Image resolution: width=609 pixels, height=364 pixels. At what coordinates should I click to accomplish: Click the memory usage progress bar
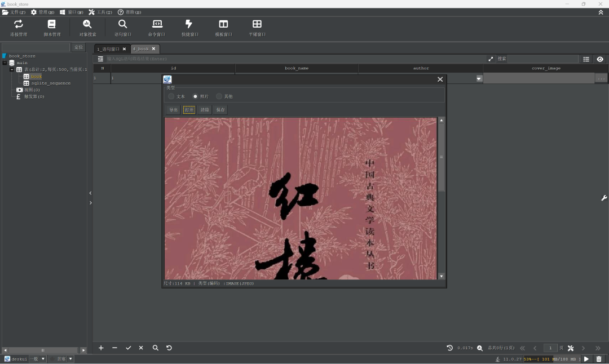(552, 359)
